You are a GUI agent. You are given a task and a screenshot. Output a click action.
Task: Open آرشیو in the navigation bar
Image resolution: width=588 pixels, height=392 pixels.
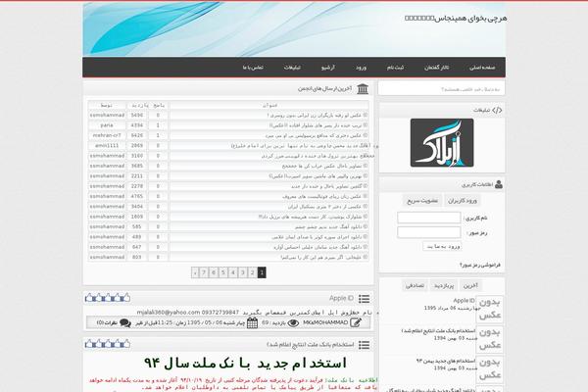point(328,68)
